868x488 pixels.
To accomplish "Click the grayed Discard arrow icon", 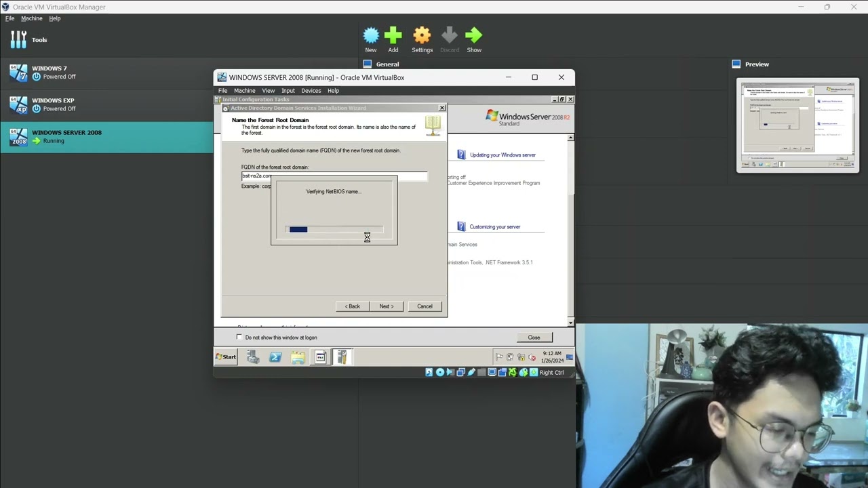I will pos(449,35).
